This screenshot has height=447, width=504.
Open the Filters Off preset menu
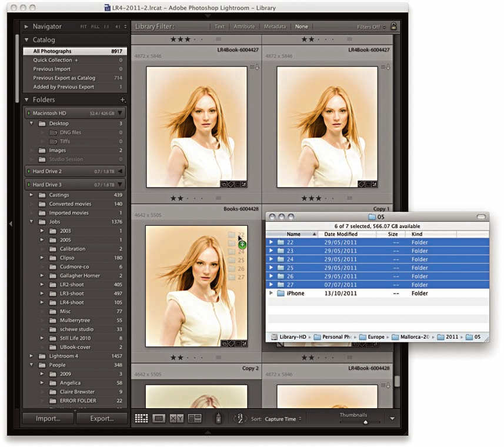point(371,26)
